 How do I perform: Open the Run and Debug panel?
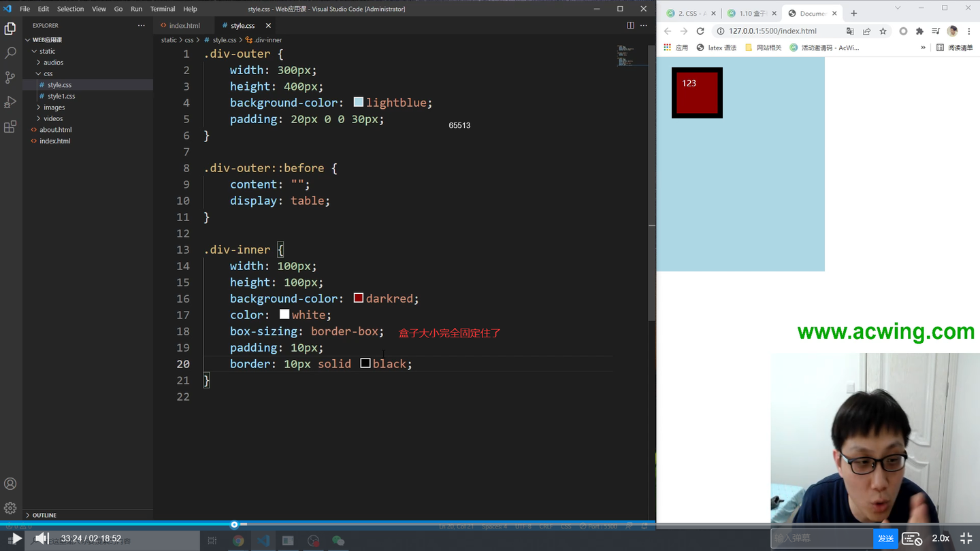pos(10,102)
